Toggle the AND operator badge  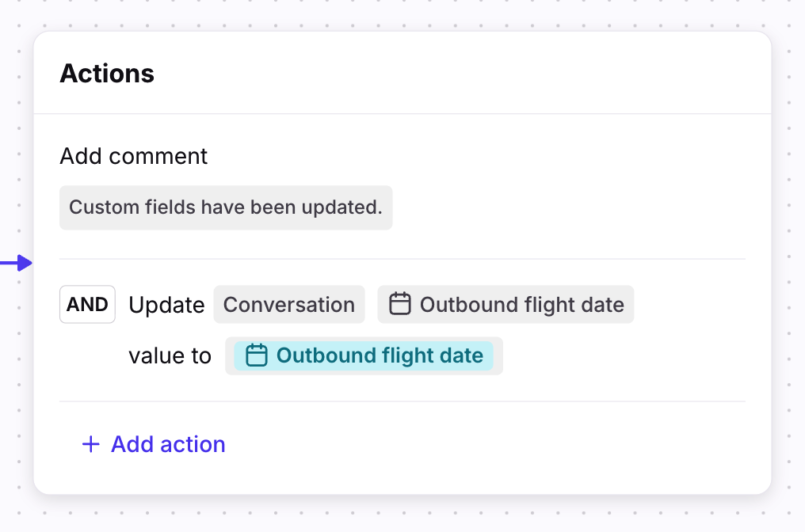[x=87, y=305]
